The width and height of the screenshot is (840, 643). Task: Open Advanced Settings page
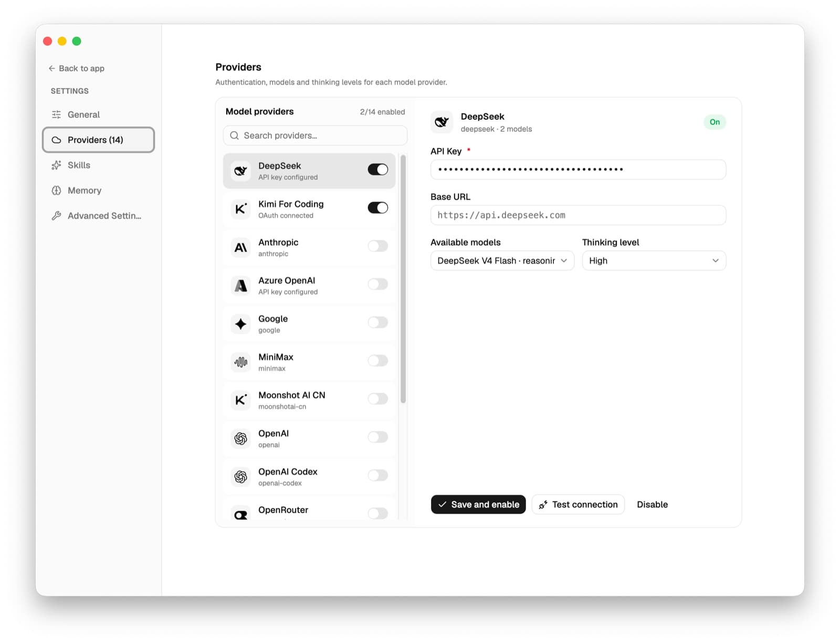(x=99, y=216)
